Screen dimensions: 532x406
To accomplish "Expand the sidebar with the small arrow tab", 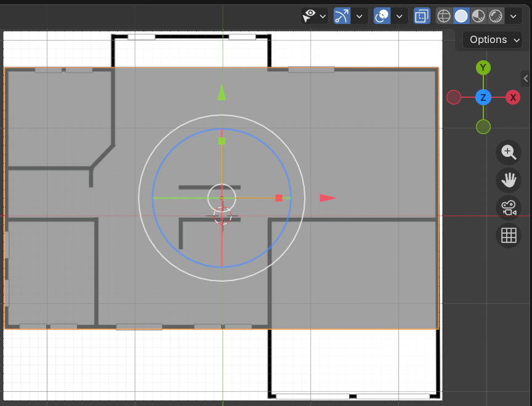I will 526,78.
